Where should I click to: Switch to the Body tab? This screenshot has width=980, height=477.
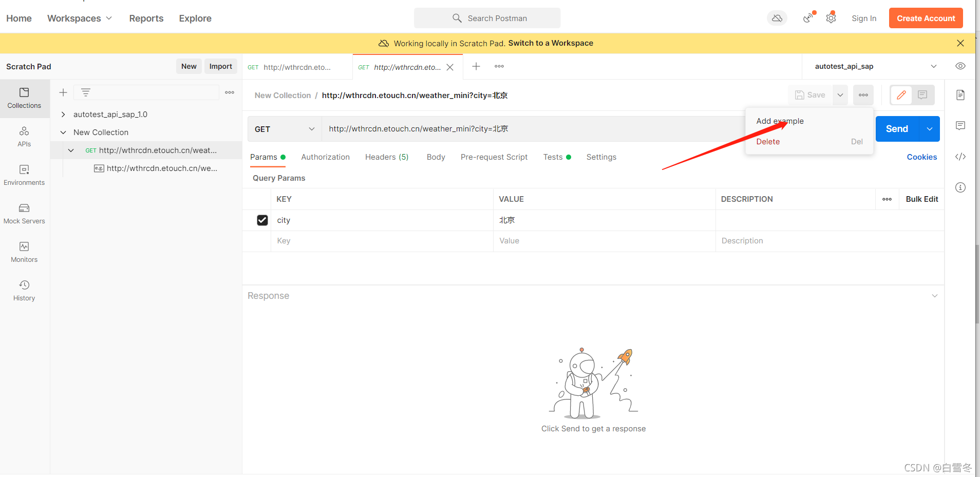coord(436,157)
